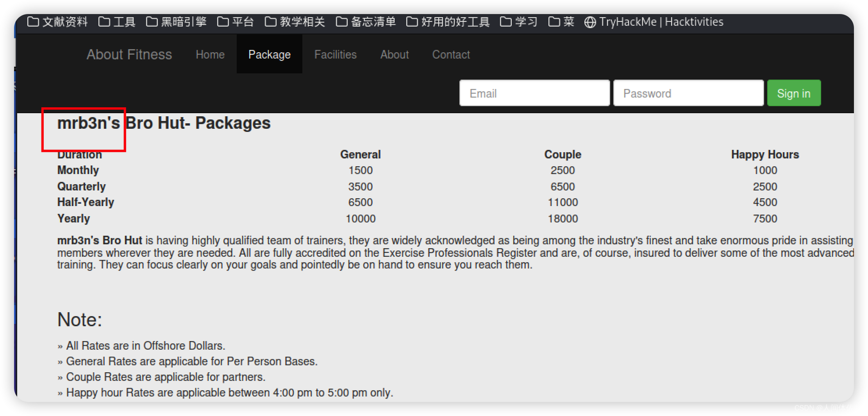Click the Yearly Couple rate 18000

click(x=563, y=219)
